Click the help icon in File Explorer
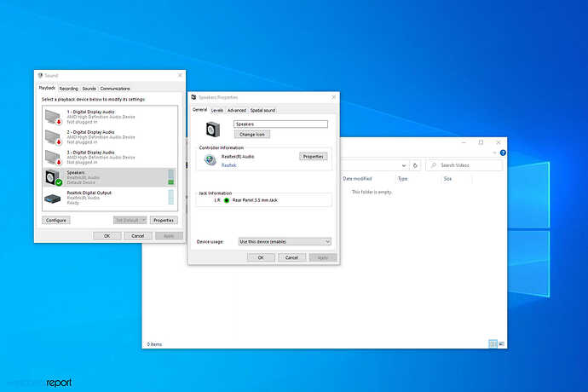The height and width of the screenshot is (392, 588). click(x=501, y=153)
